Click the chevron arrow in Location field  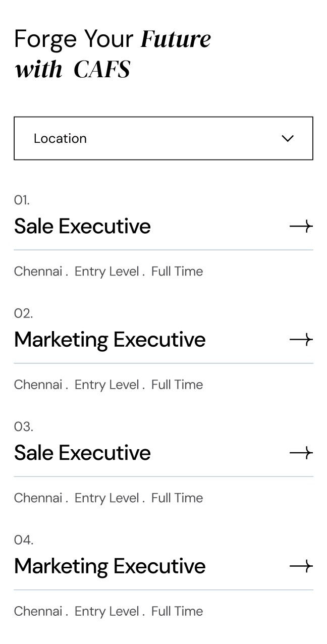[288, 138]
